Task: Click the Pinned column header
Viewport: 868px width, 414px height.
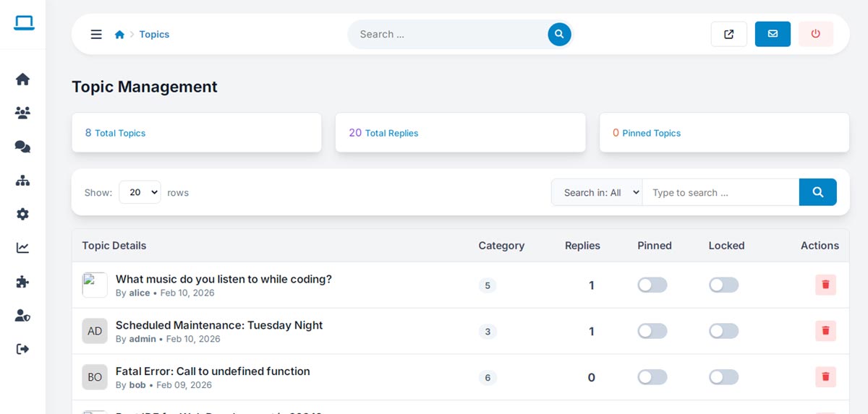Action: (x=655, y=246)
